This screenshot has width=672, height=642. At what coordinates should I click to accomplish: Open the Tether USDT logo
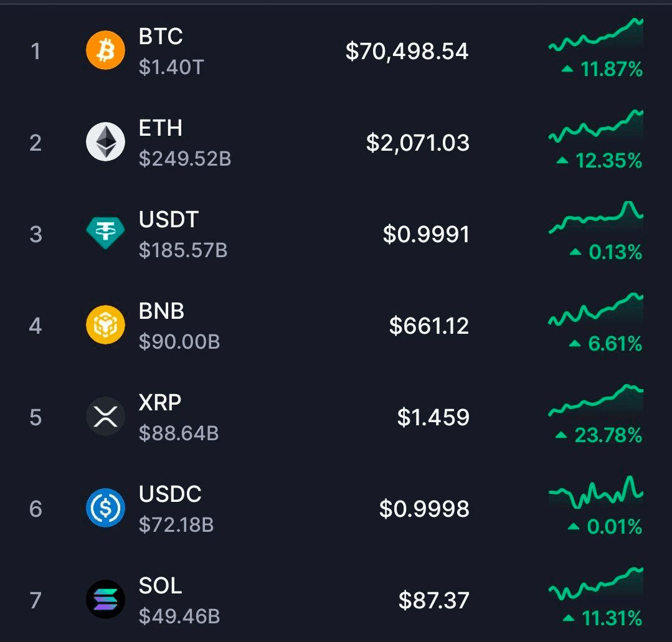(105, 234)
